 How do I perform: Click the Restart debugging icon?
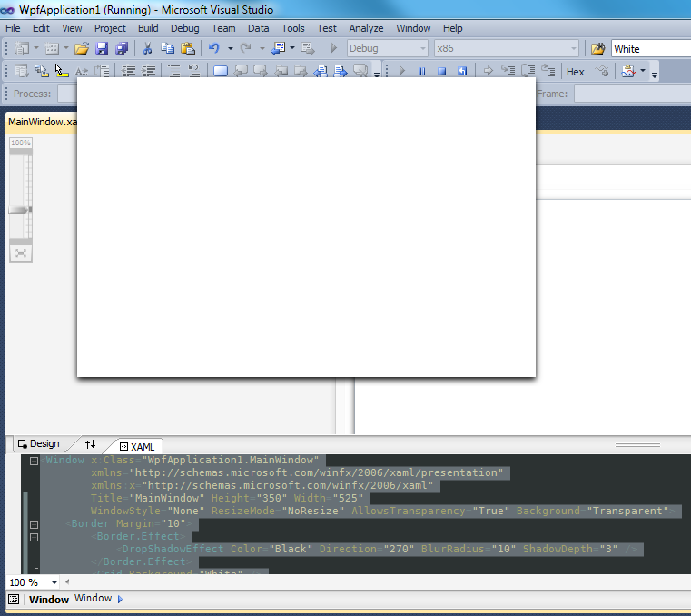[x=462, y=71]
